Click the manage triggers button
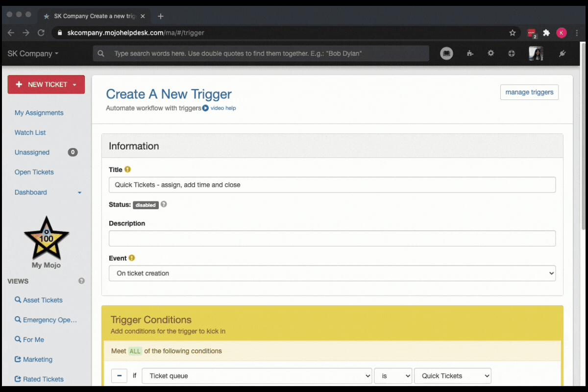 [529, 92]
